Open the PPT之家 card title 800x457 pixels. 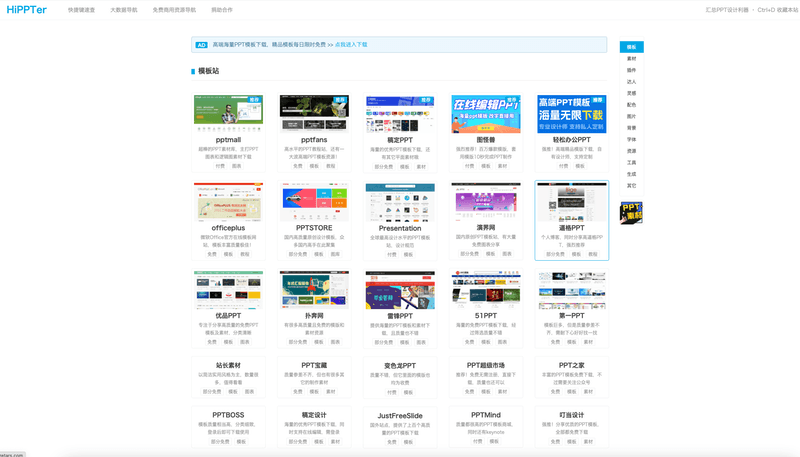571,365
